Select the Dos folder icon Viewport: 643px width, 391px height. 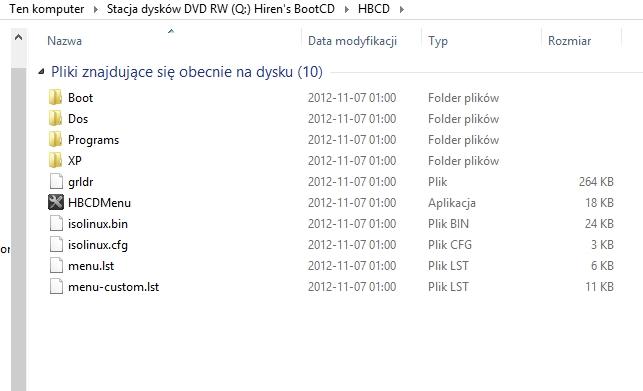click(55, 119)
